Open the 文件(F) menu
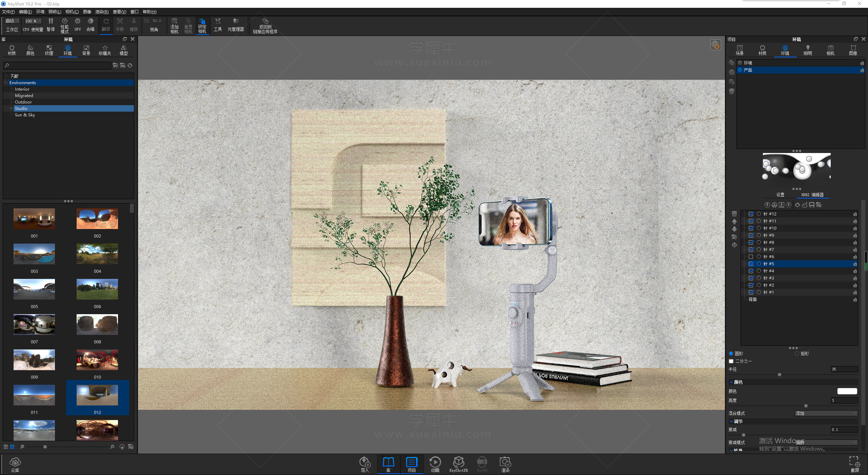The image size is (868, 475). point(8,12)
